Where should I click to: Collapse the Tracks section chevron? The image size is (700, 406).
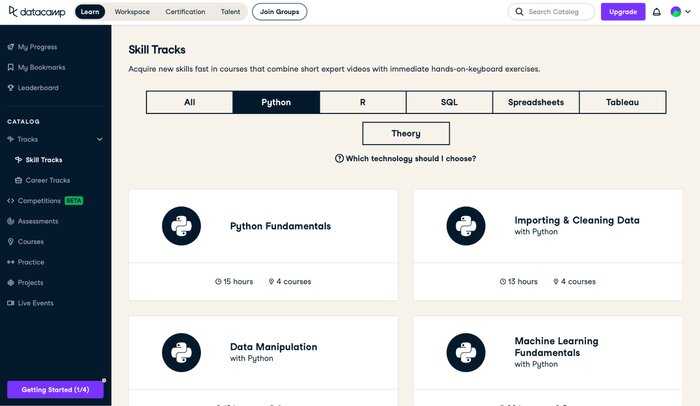100,139
